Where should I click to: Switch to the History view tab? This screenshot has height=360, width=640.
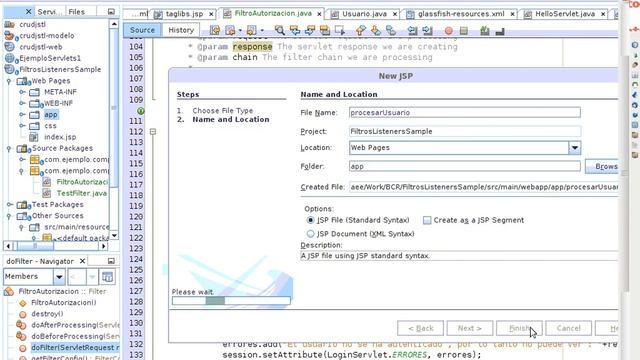pos(181,30)
